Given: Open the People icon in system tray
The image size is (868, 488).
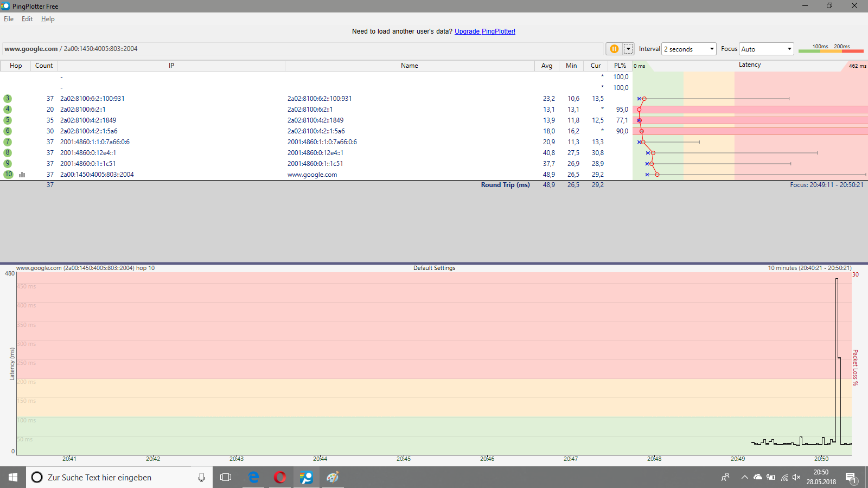Looking at the screenshot, I should (725, 477).
